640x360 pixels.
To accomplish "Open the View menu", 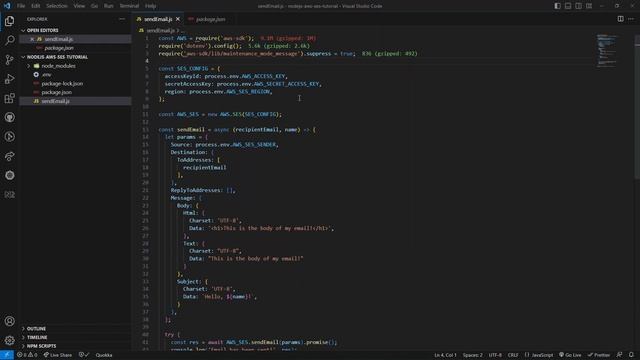I will [79, 6].
